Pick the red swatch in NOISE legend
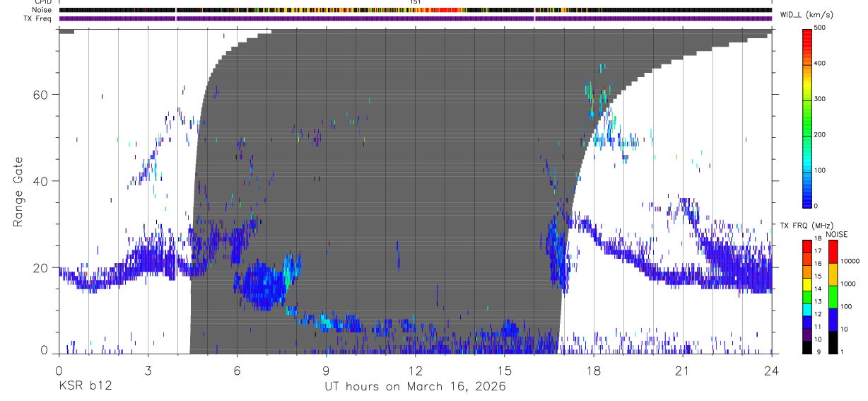Screen dimensions: 868x401 point(832,251)
